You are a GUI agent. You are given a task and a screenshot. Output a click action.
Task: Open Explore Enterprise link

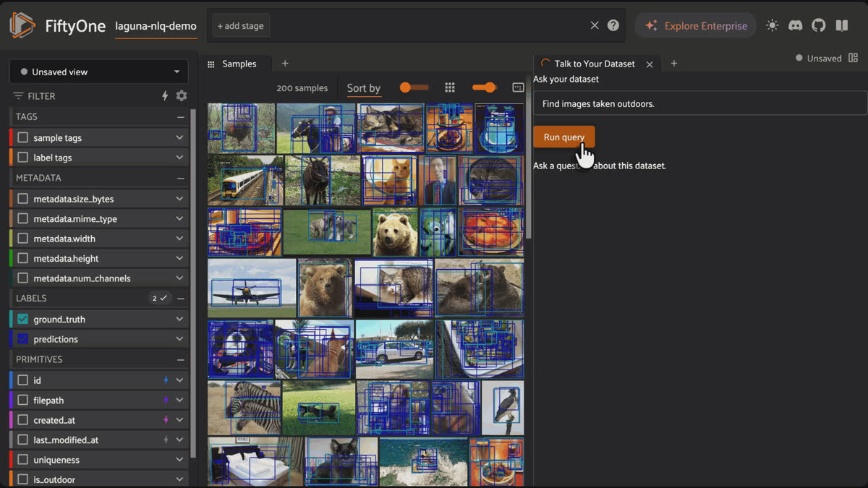click(x=696, y=25)
